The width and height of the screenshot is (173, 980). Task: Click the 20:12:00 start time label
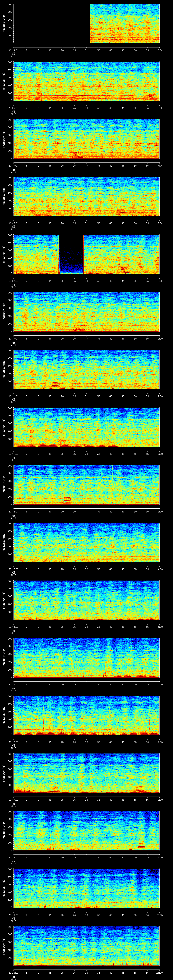(14, 511)
